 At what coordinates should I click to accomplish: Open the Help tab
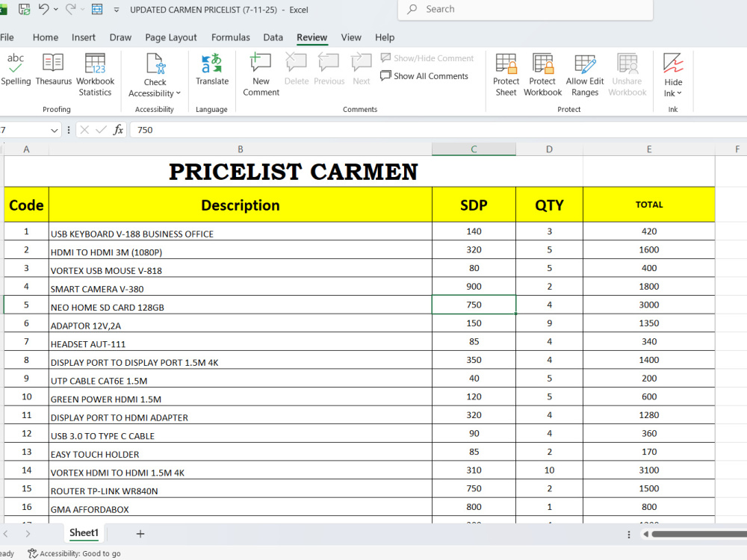click(385, 37)
